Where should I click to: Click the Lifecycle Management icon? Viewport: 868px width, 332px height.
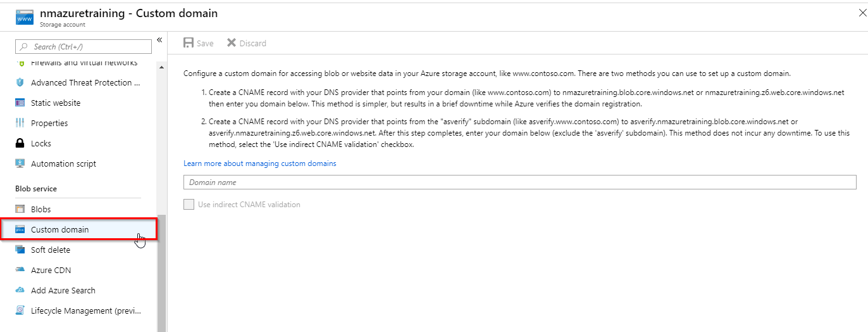pyautogui.click(x=20, y=310)
